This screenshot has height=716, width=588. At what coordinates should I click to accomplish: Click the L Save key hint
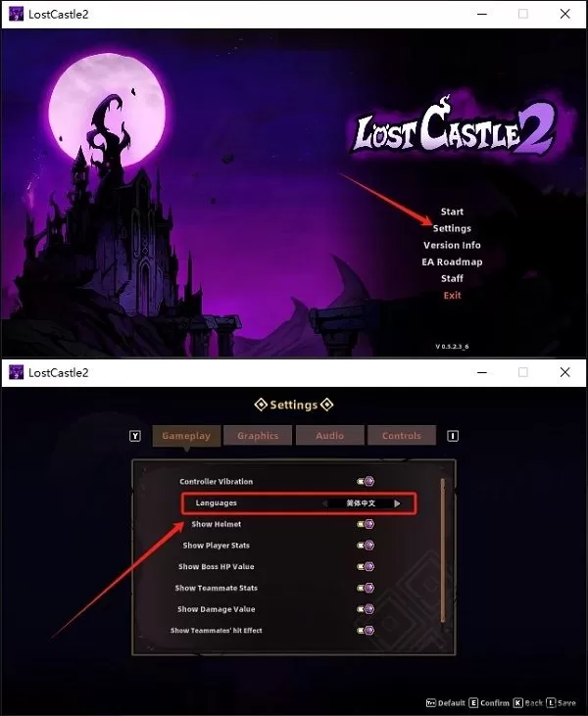[561, 702]
